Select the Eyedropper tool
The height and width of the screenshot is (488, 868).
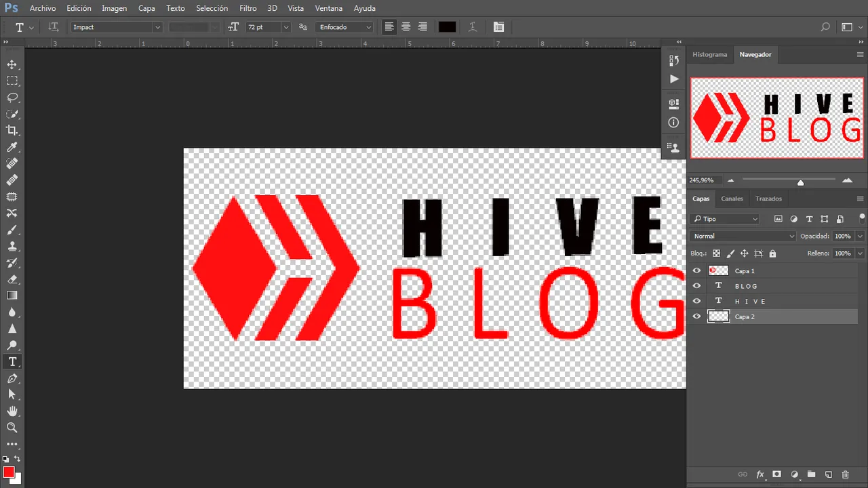(x=12, y=147)
